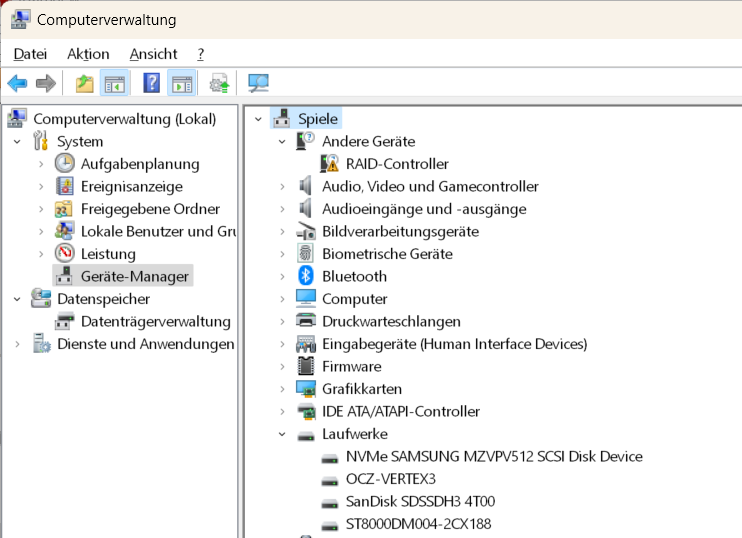The width and height of the screenshot is (742, 538).
Task: Click the Firmware chip icon
Action: pyautogui.click(x=306, y=366)
